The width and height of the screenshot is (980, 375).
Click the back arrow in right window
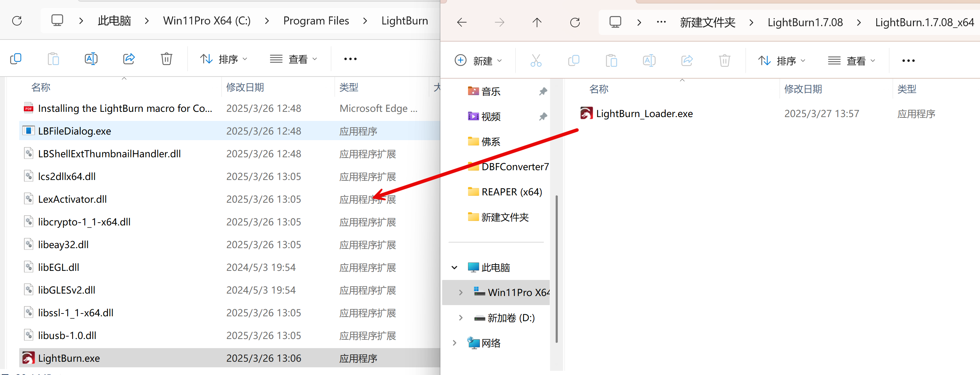(462, 22)
